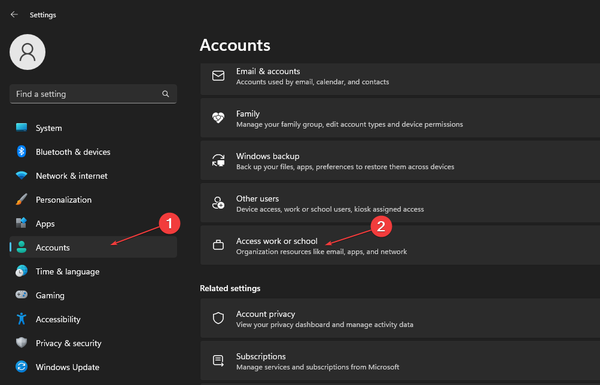Click the Gaming controller icon
The width and height of the screenshot is (600, 385).
tap(21, 295)
